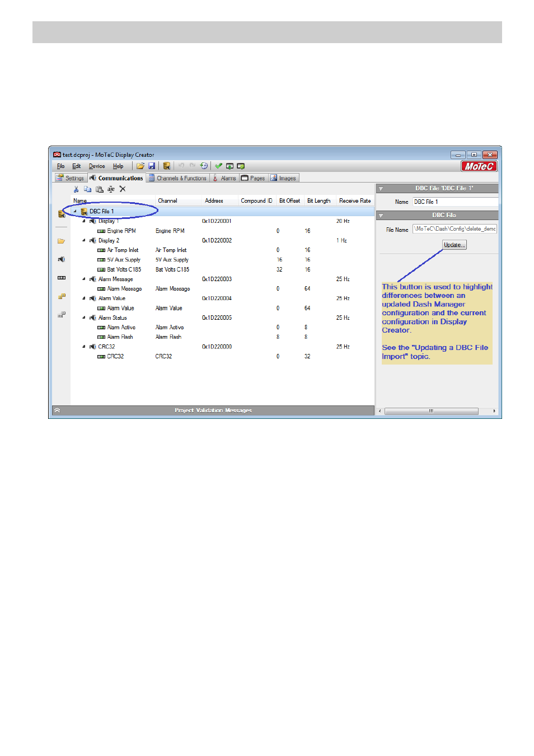
Task: Collapse the DBC File 1 tree node
Action: pos(75,212)
